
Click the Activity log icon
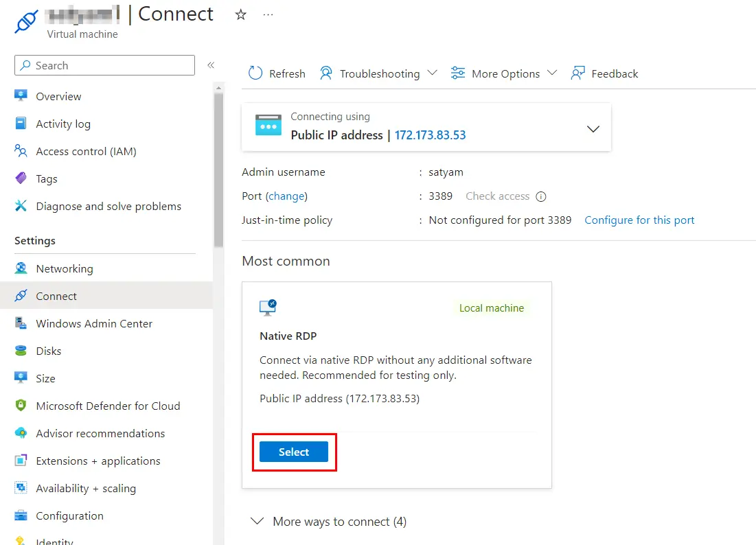(x=21, y=124)
